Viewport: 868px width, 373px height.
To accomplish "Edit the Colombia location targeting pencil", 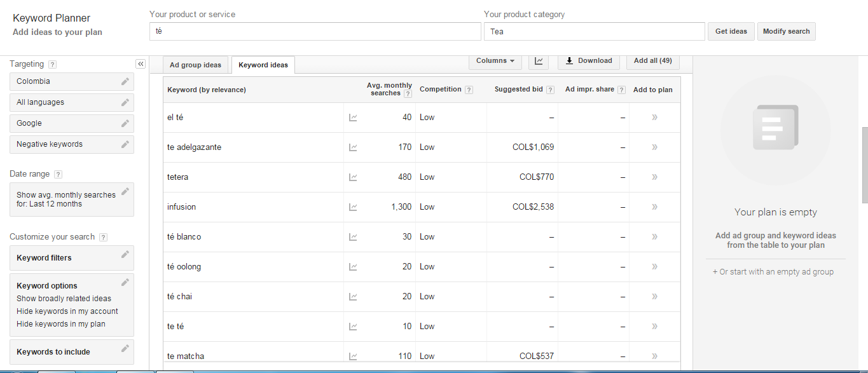I will click(x=125, y=81).
